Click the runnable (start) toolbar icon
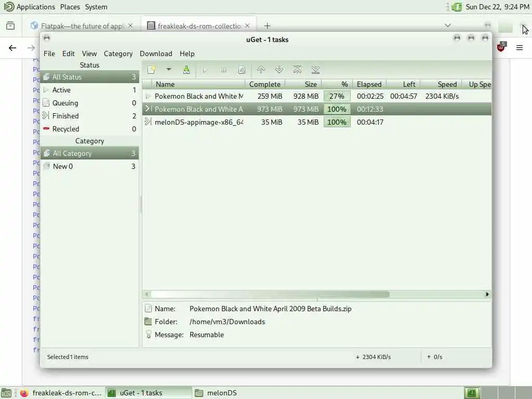 pos(205,70)
